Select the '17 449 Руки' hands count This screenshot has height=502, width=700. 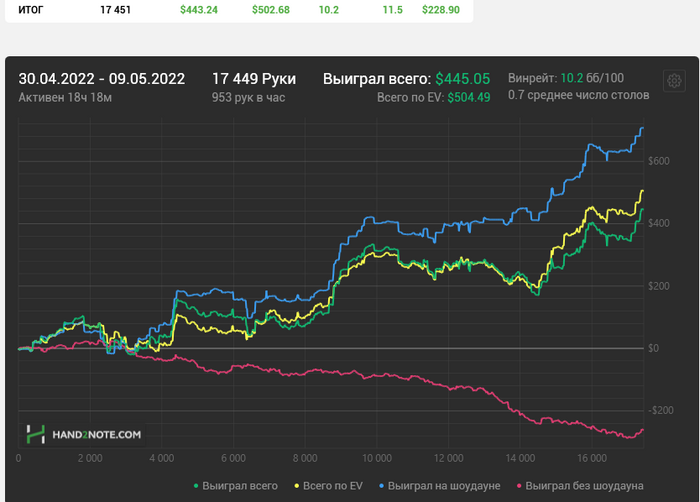click(x=254, y=79)
